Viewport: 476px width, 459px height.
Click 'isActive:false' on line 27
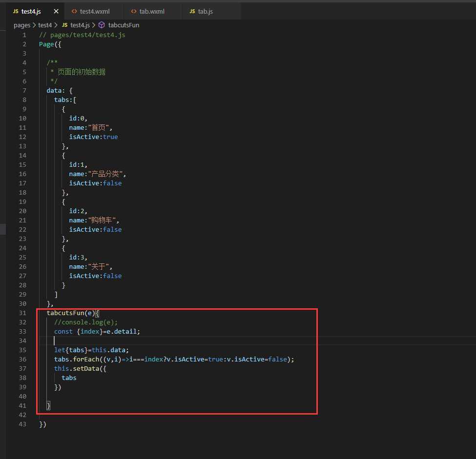tap(95, 276)
